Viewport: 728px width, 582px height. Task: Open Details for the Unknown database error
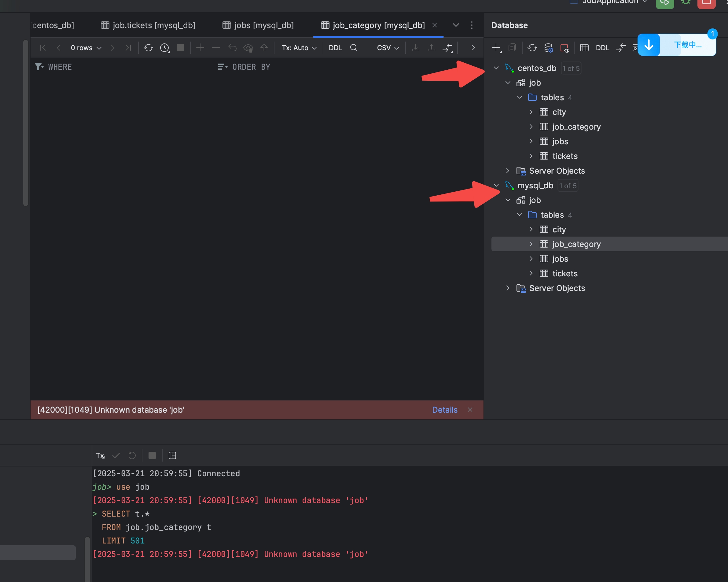(x=445, y=410)
